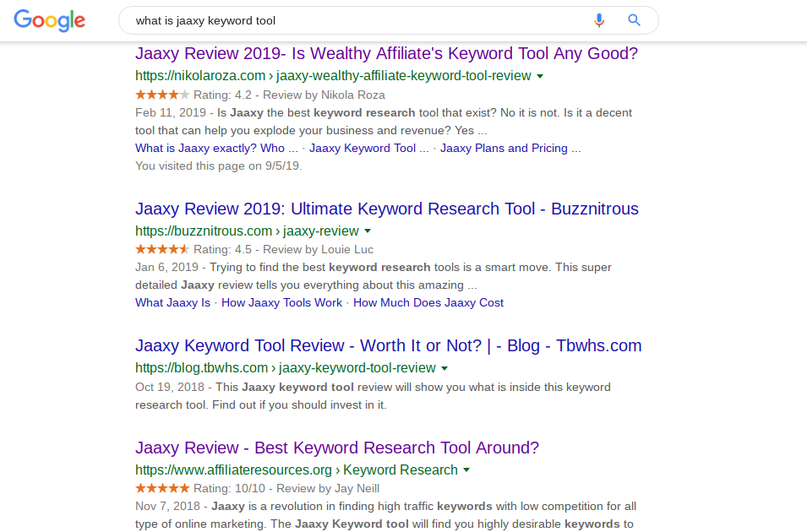This screenshot has height=532, width=807.
Task: Click the text "You visited this page on 9/5/19."
Action: (x=219, y=166)
